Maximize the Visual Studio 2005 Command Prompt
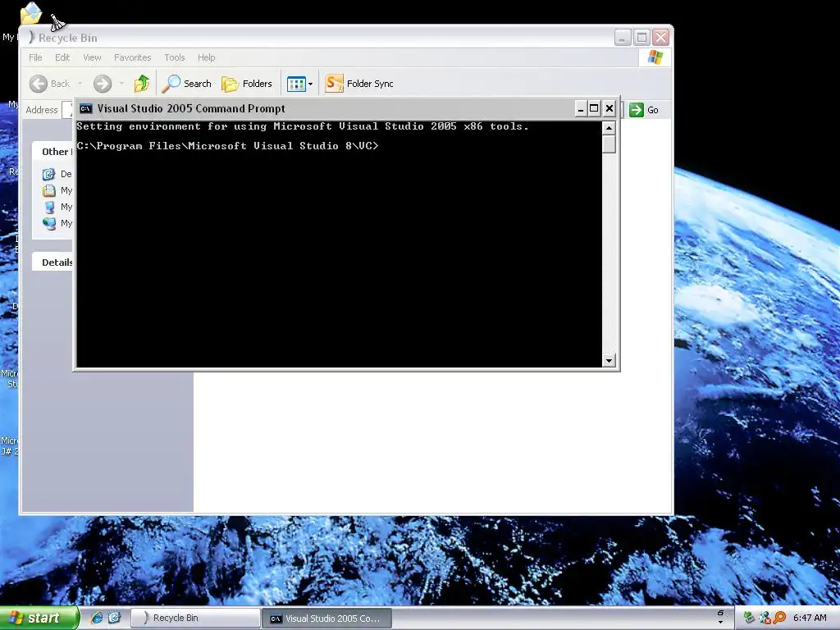Viewport: 840px width, 630px height. pyautogui.click(x=594, y=109)
